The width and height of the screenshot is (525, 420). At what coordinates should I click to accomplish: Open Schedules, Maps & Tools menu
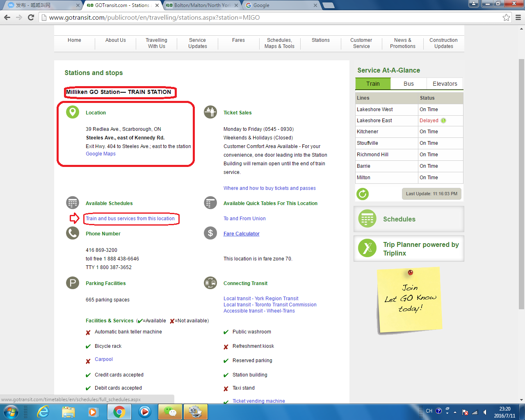(x=279, y=43)
